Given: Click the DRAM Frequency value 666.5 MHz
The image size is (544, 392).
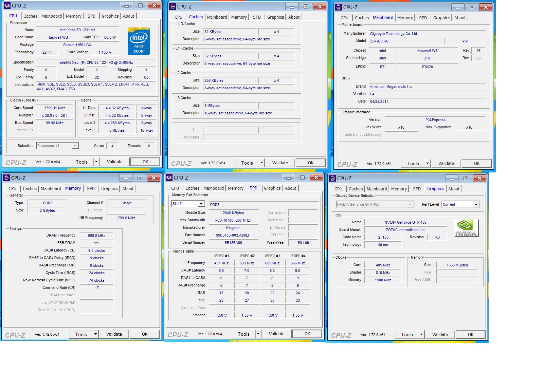Looking at the screenshot, I should (x=96, y=236).
